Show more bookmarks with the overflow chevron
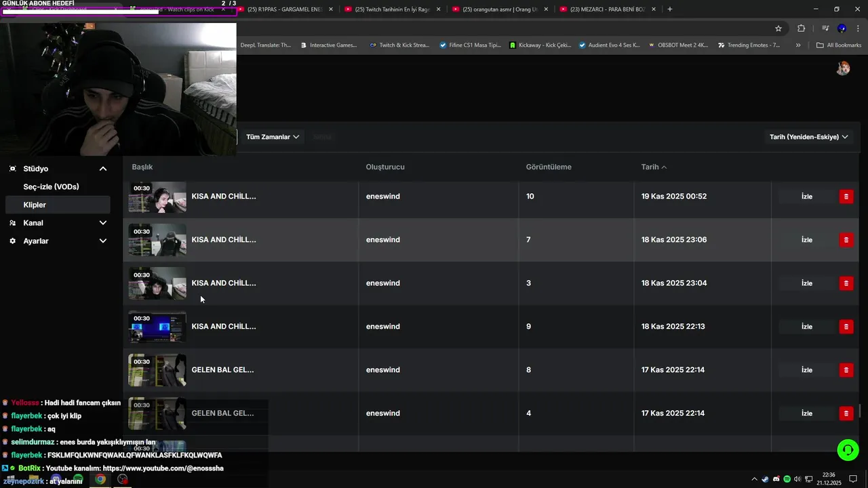This screenshot has height=488, width=868. pyautogui.click(x=798, y=45)
